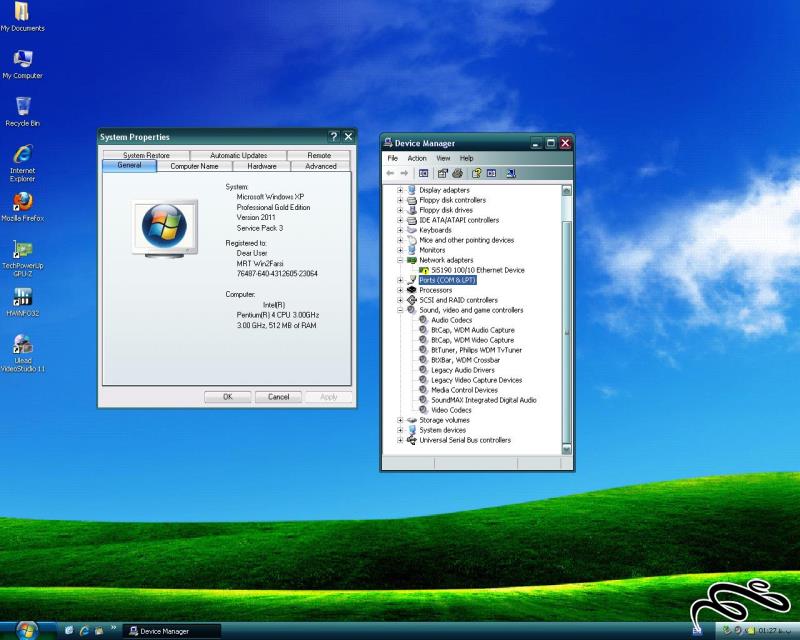Open the Remote tab
The image size is (800, 640).
pos(319,155)
